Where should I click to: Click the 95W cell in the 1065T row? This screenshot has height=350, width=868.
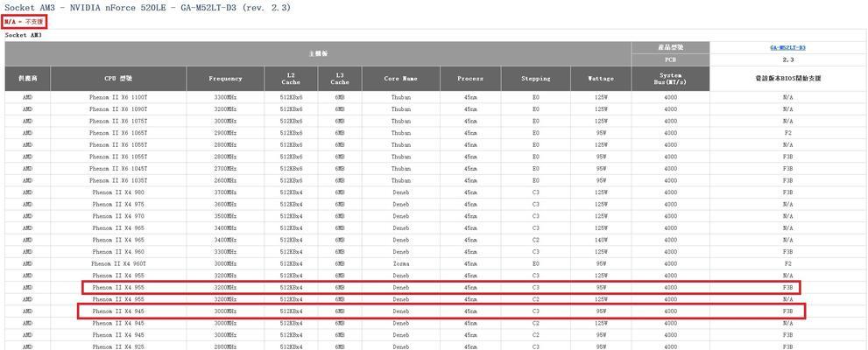[601, 133]
